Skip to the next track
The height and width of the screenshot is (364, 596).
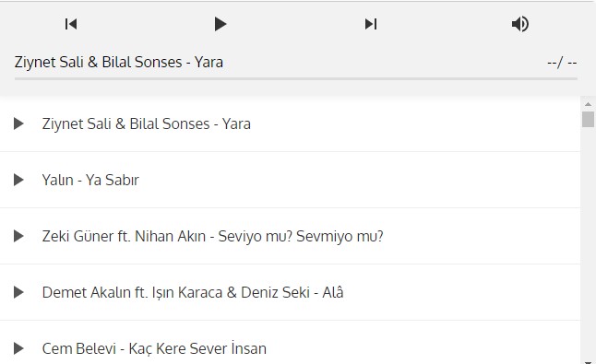tap(371, 24)
